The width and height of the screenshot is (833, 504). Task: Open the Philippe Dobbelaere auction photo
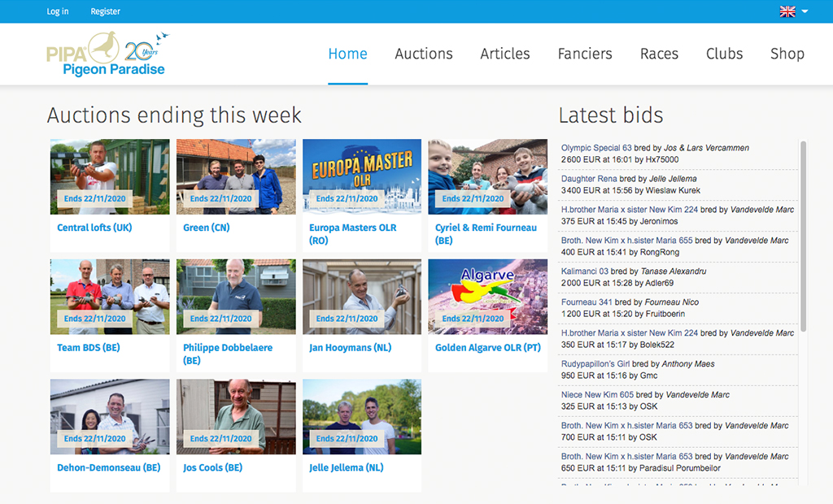pyautogui.click(x=236, y=297)
